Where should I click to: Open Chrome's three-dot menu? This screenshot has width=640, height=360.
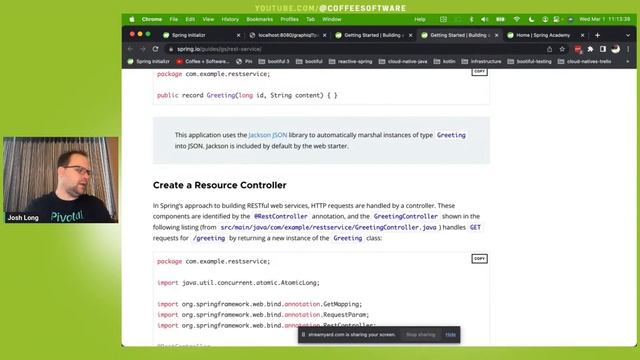click(x=628, y=49)
